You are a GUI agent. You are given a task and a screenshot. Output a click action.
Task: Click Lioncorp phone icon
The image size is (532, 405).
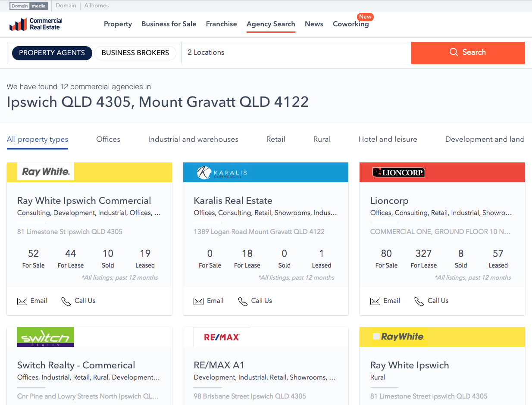click(x=419, y=301)
